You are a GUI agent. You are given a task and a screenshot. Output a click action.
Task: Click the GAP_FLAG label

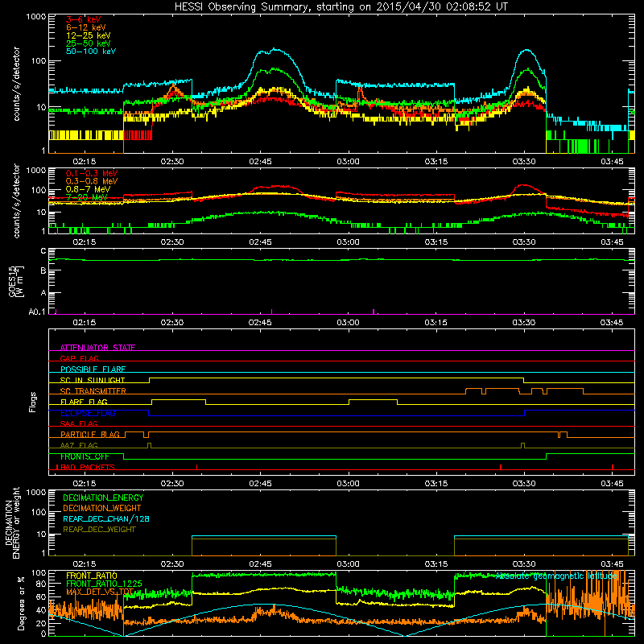79,358
